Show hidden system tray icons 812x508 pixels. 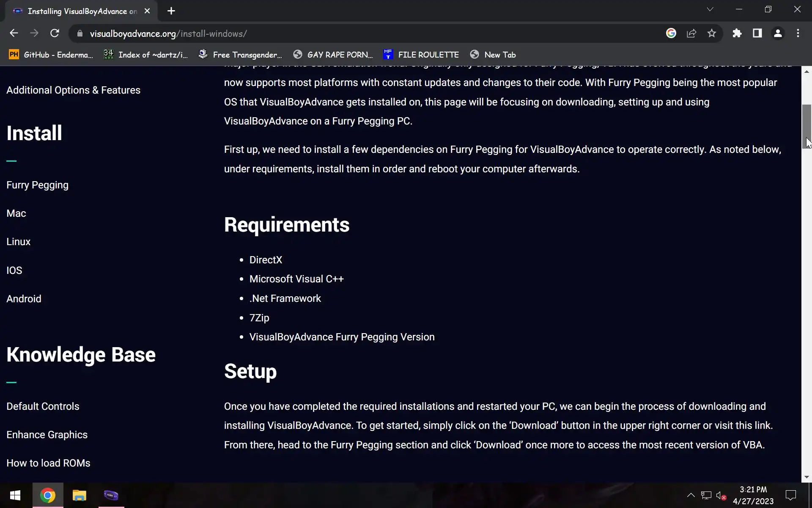(691, 495)
